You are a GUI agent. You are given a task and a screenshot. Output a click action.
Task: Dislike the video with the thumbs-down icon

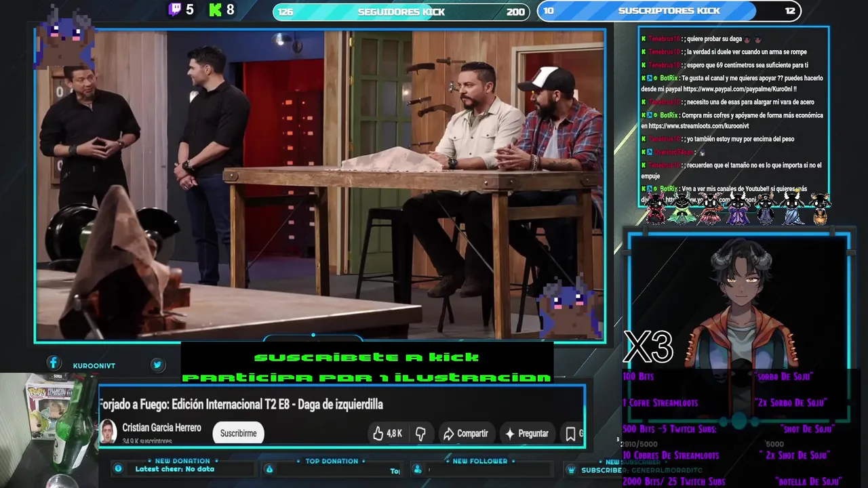pyautogui.click(x=420, y=433)
